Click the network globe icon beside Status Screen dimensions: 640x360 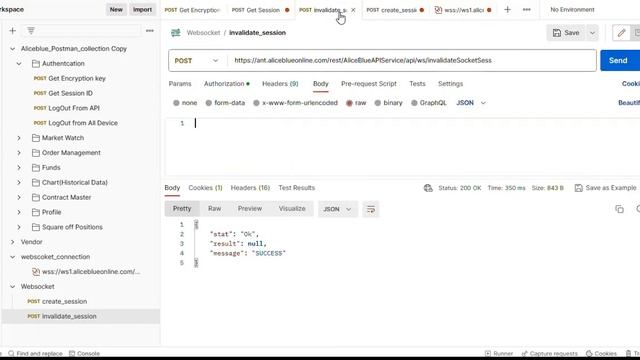[428, 188]
